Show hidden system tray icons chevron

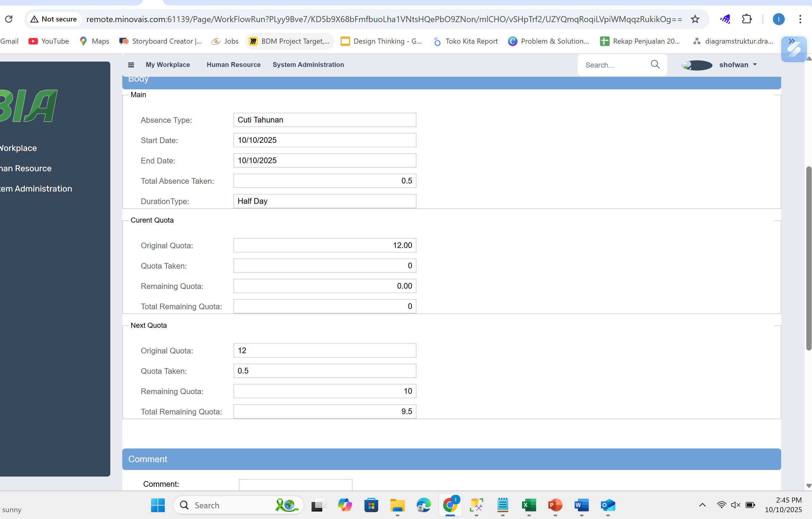tap(702, 504)
